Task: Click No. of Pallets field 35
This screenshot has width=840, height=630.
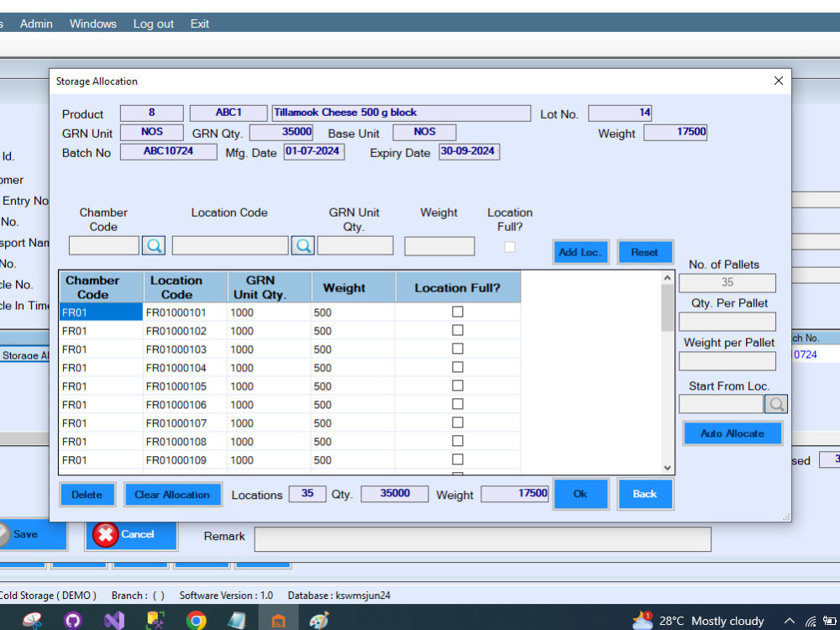Action: 727,283
